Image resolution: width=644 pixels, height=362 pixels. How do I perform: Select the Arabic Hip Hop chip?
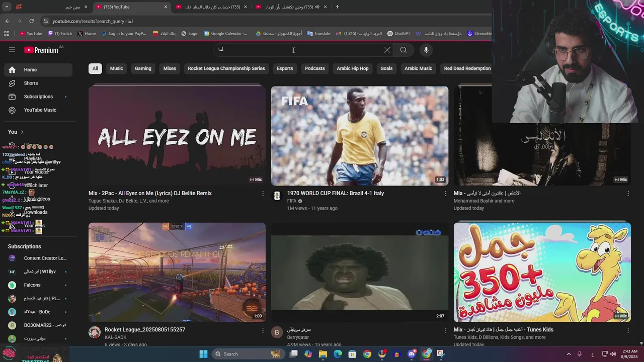point(353,68)
